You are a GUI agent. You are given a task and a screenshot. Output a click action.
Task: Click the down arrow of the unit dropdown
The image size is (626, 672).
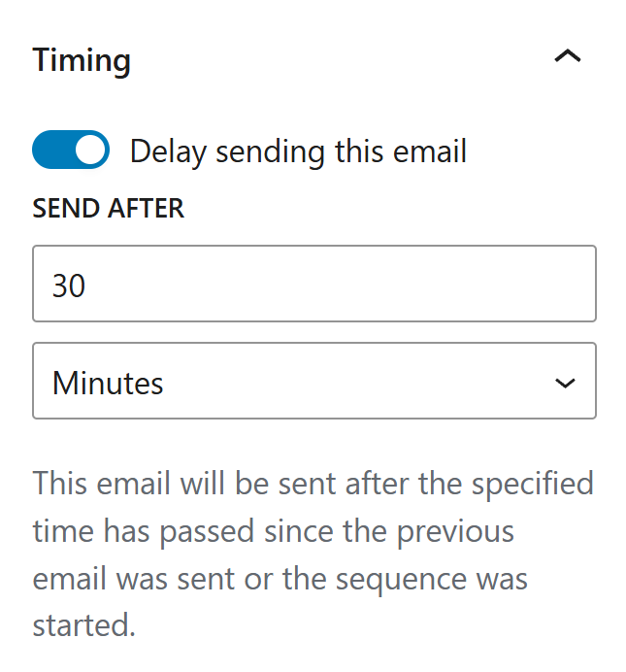(565, 383)
